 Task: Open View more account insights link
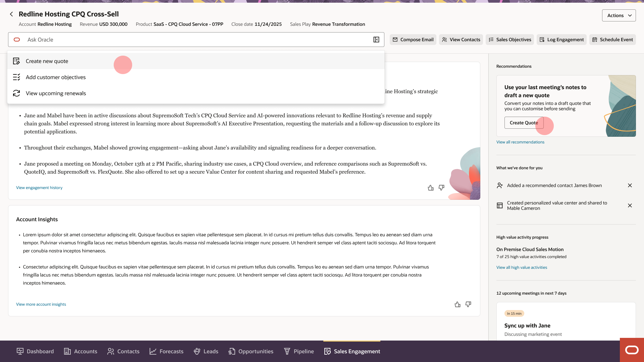tap(41, 304)
